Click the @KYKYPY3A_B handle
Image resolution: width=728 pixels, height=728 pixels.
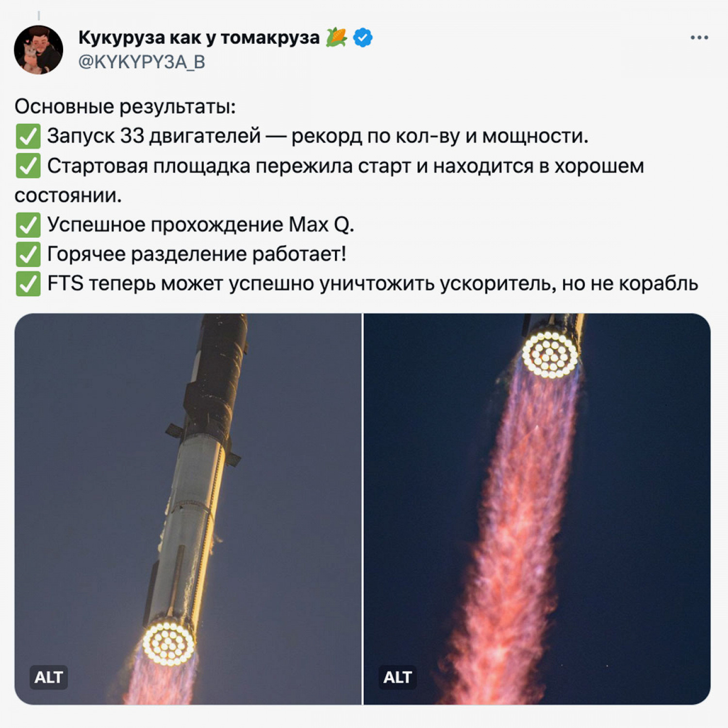[142, 62]
